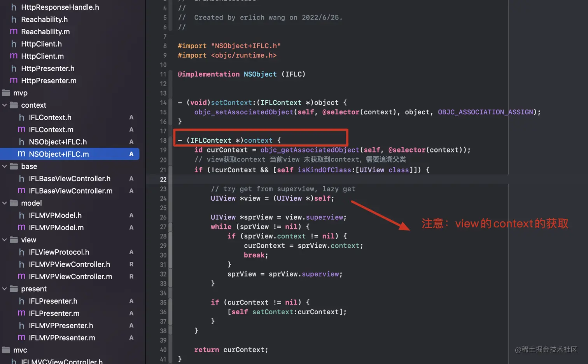Open IFLPresenter.m file

pyautogui.click(x=54, y=313)
